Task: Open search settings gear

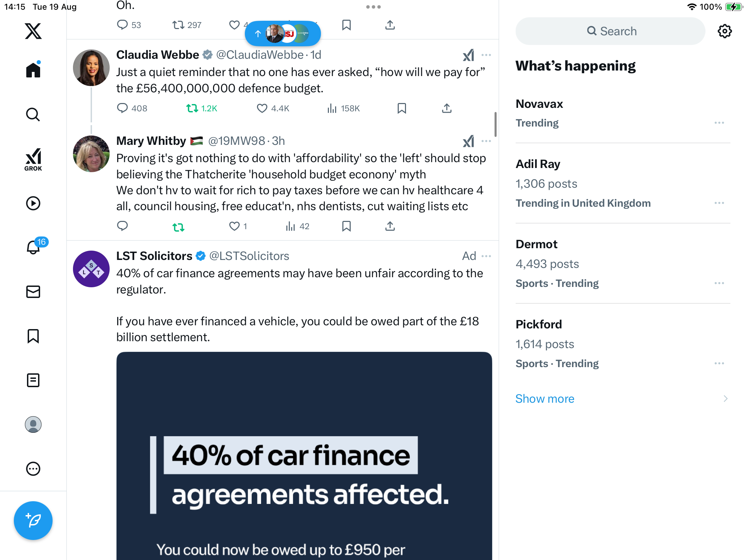Action: tap(725, 31)
